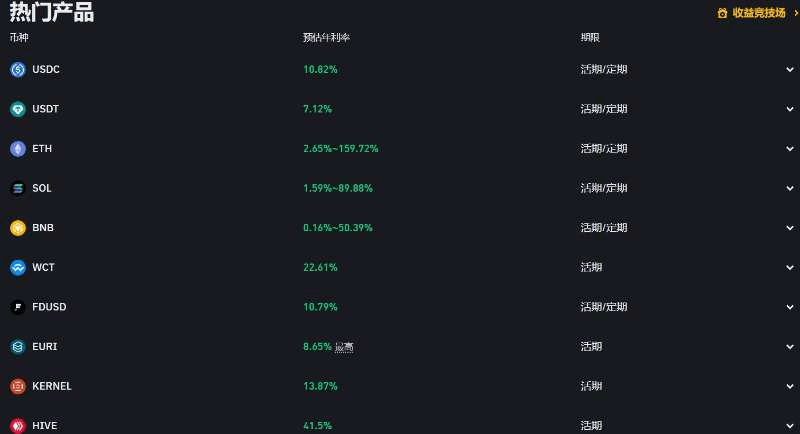Screen dimensions: 800x434
Task: Expand the KERNEL row chevron
Action: coord(790,386)
